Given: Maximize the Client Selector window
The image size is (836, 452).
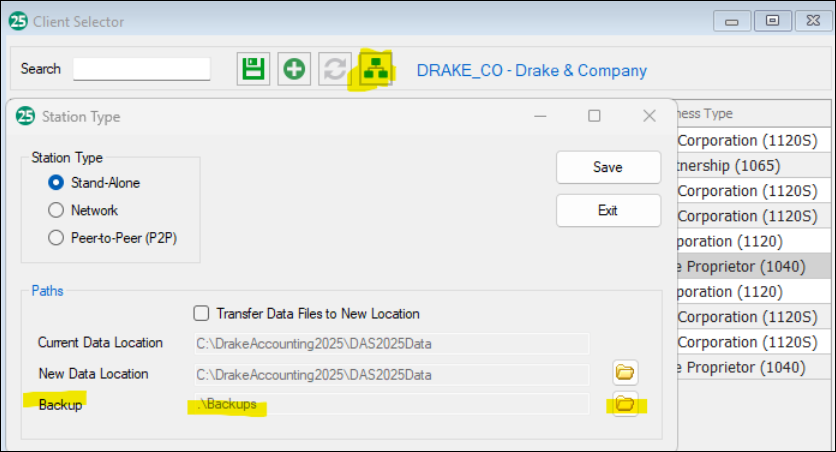Looking at the screenshot, I should click(x=773, y=21).
